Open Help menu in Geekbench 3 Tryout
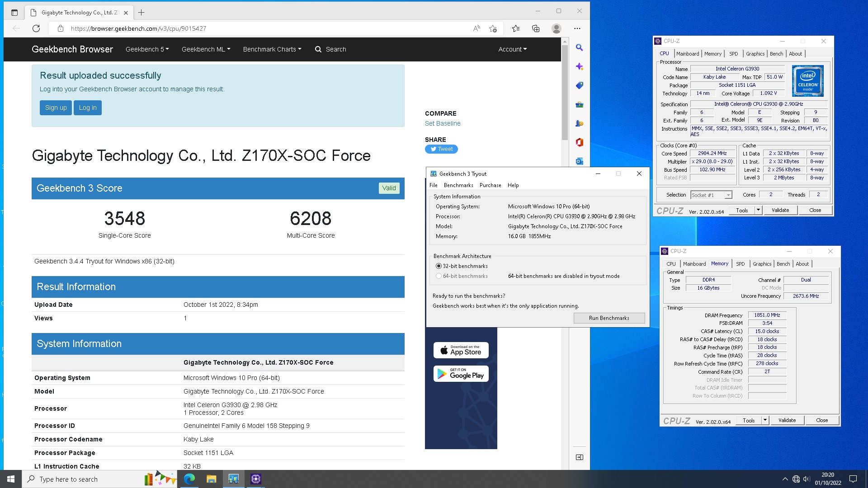 [x=513, y=185]
